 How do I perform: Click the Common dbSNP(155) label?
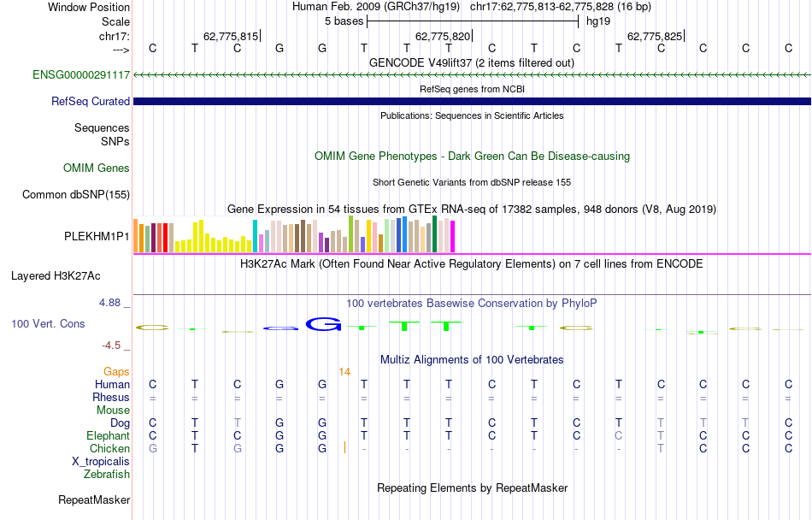coord(76,195)
